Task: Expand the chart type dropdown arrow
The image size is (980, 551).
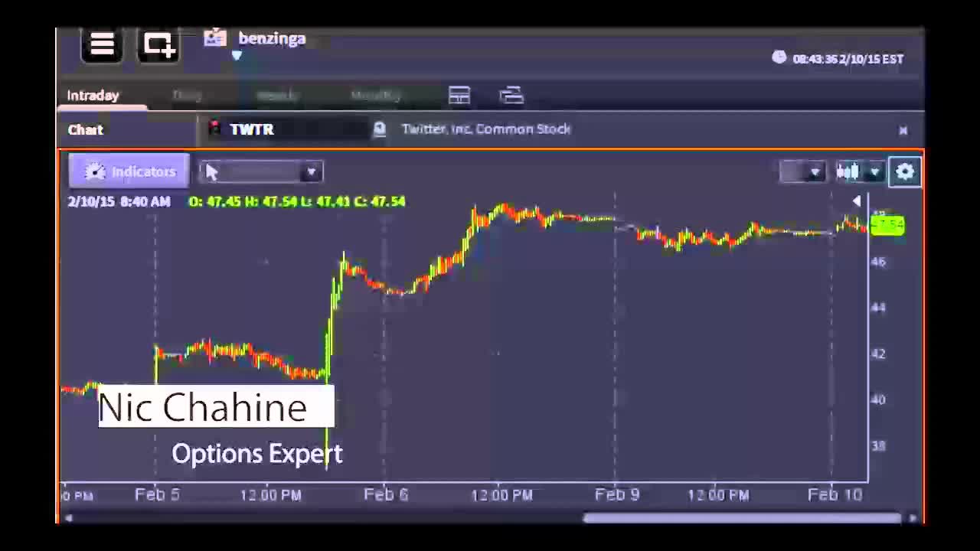Action: pos(874,172)
